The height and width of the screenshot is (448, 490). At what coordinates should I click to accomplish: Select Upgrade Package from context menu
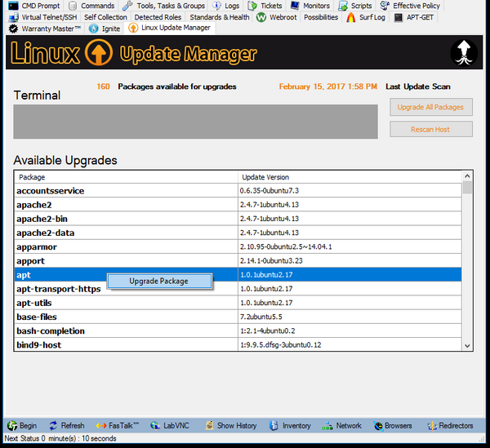(x=158, y=281)
